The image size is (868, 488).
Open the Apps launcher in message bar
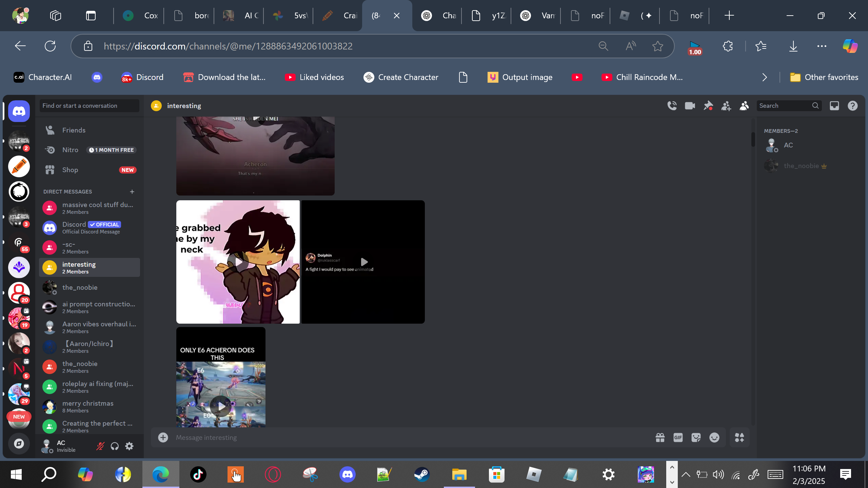[739, 438]
